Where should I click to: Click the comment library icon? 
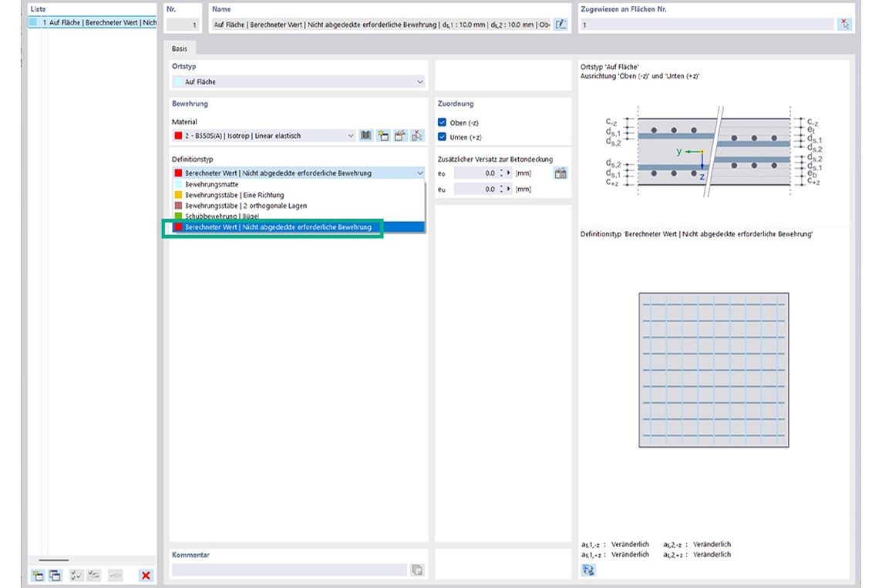pyautogui.click(x=417, y=570)
